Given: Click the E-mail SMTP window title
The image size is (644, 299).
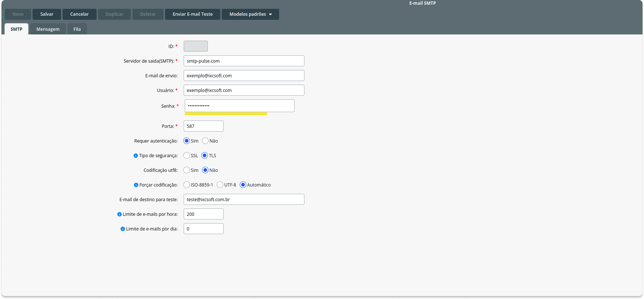Looking at the screenshot, I should pos(423,3).
